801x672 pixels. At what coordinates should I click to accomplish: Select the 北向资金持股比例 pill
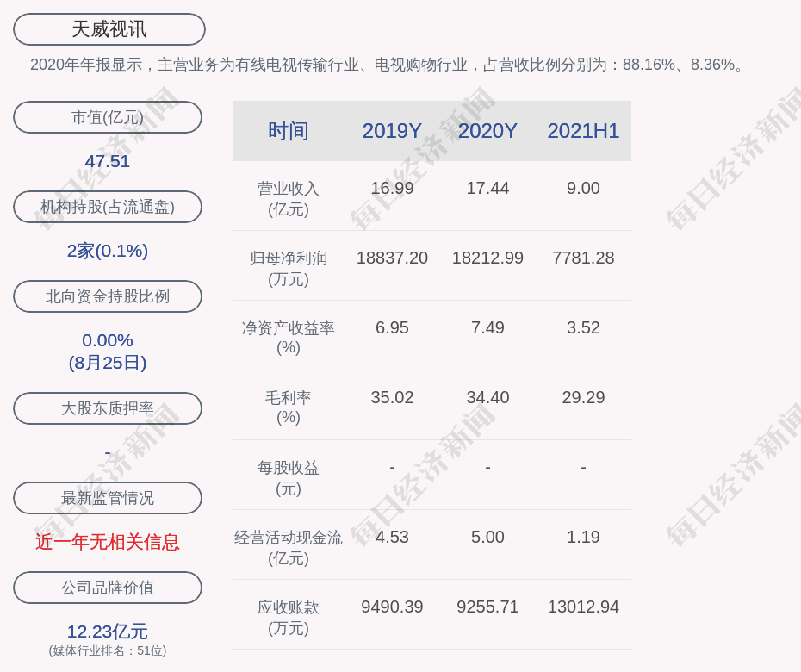[x=108, y=296]
